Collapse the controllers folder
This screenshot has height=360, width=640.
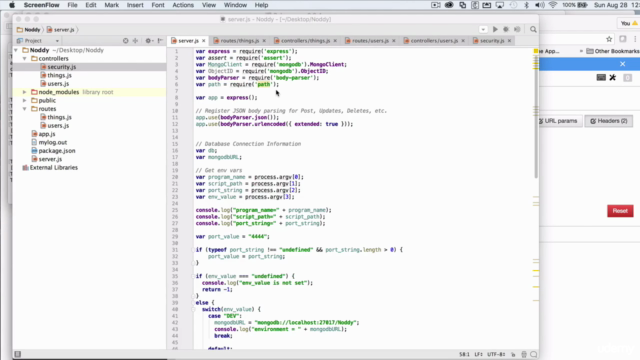pos(24,59)
